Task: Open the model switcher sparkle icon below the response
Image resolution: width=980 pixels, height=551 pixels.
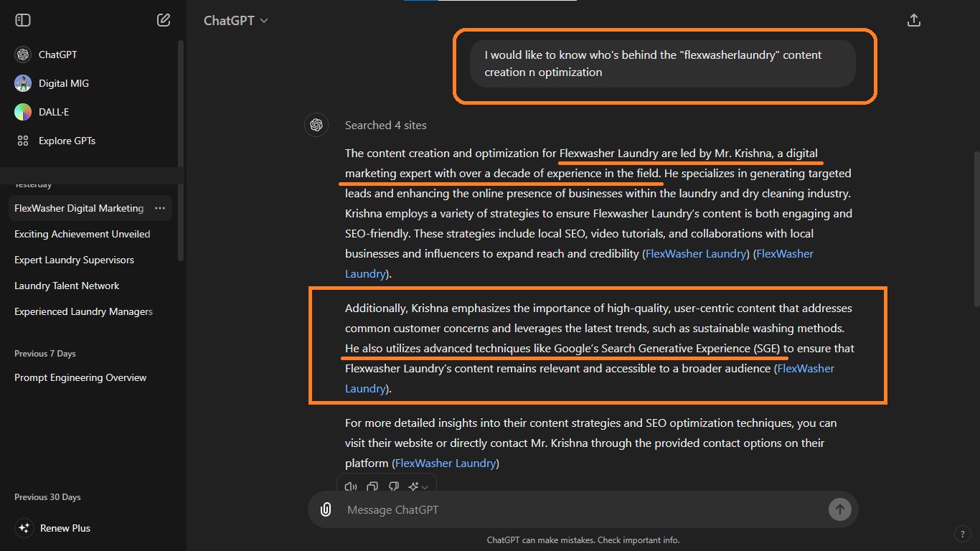Action: tap(418, 486)
